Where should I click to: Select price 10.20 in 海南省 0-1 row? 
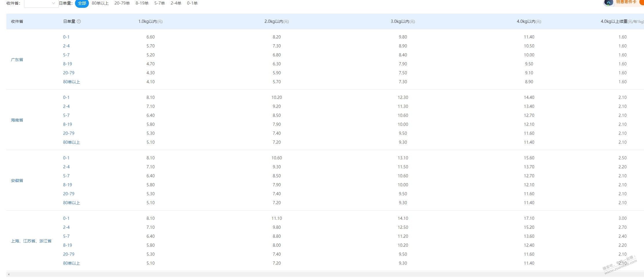pos(277,97)
